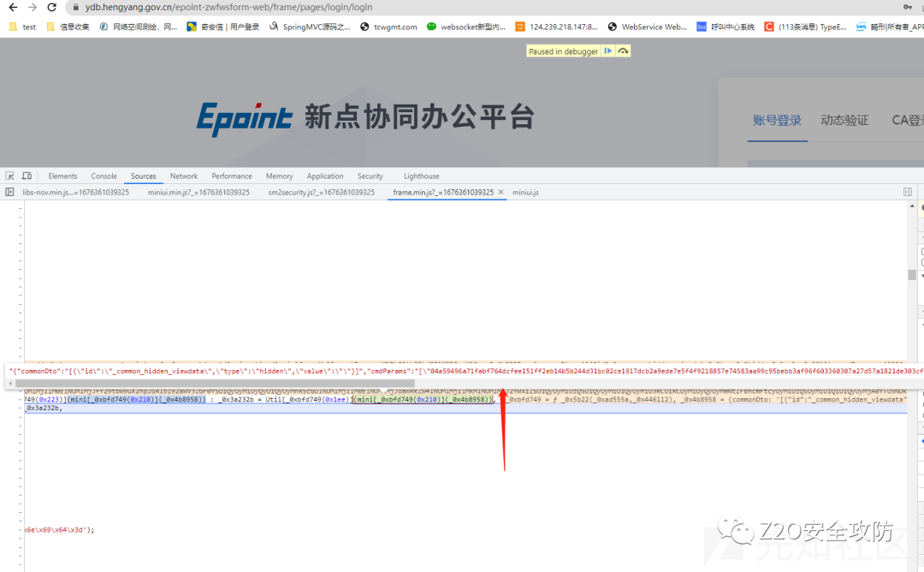The height and width of the screenshot is (572, 924).
Task: Click the highlighted mini[_0xbfd749(0x210)] expression
Action: point(423,399)
